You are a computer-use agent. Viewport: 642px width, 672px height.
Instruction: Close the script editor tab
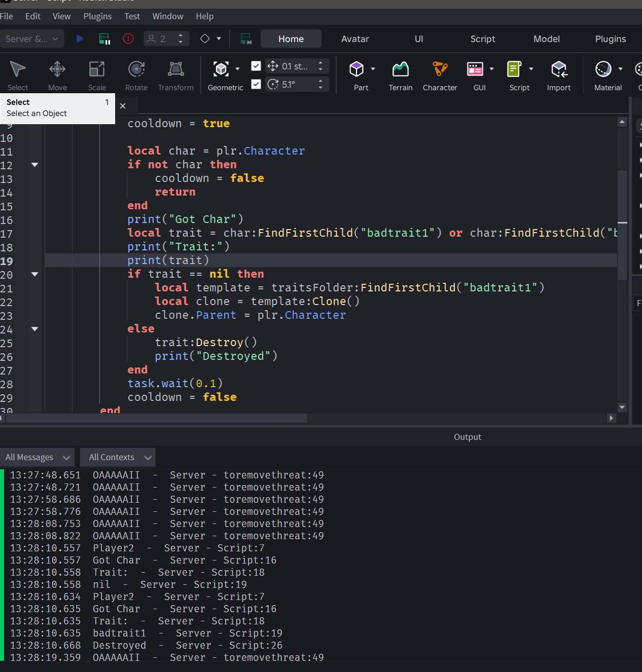(123, 106)
